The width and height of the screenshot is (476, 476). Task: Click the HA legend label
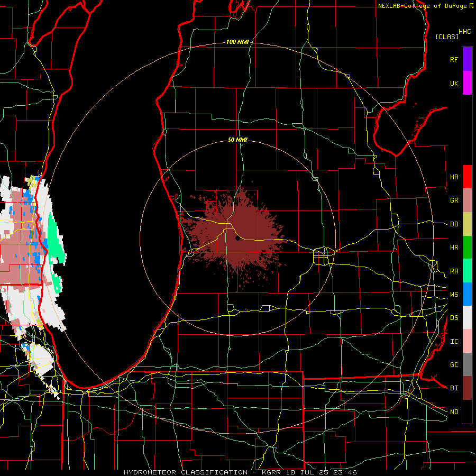point(454,177)
